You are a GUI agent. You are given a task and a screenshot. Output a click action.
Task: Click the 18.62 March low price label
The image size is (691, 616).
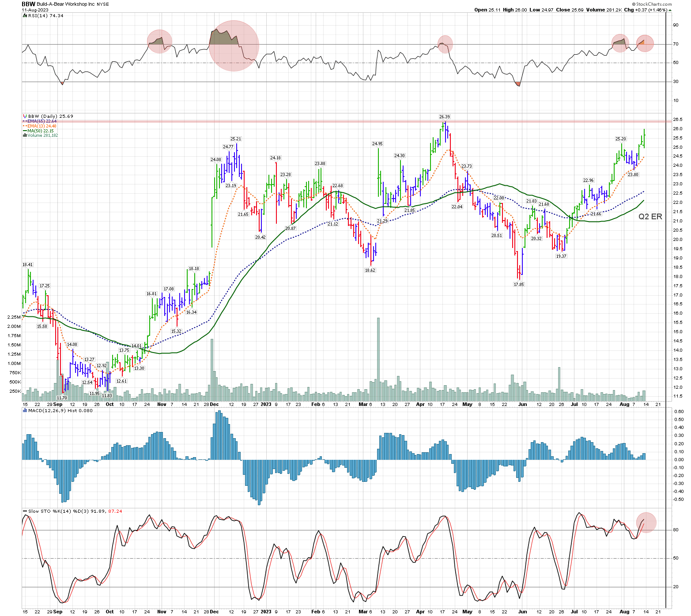pyautogui.click(x=370, y=270)
